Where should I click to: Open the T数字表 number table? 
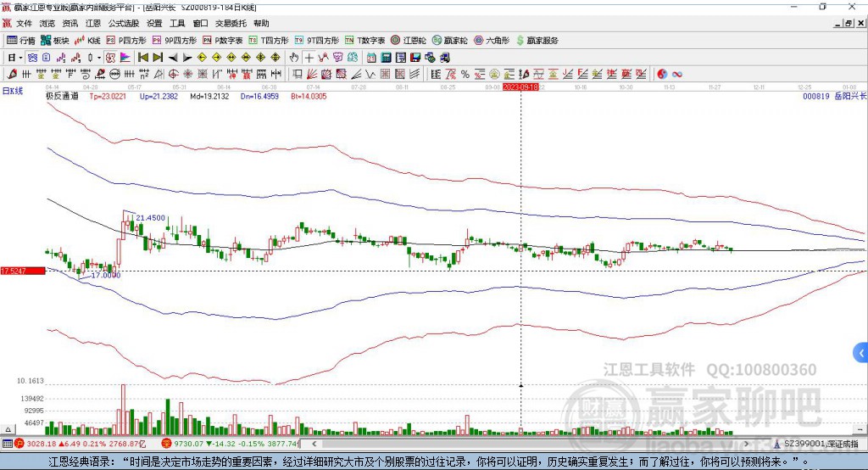click(x=364, y=41)
